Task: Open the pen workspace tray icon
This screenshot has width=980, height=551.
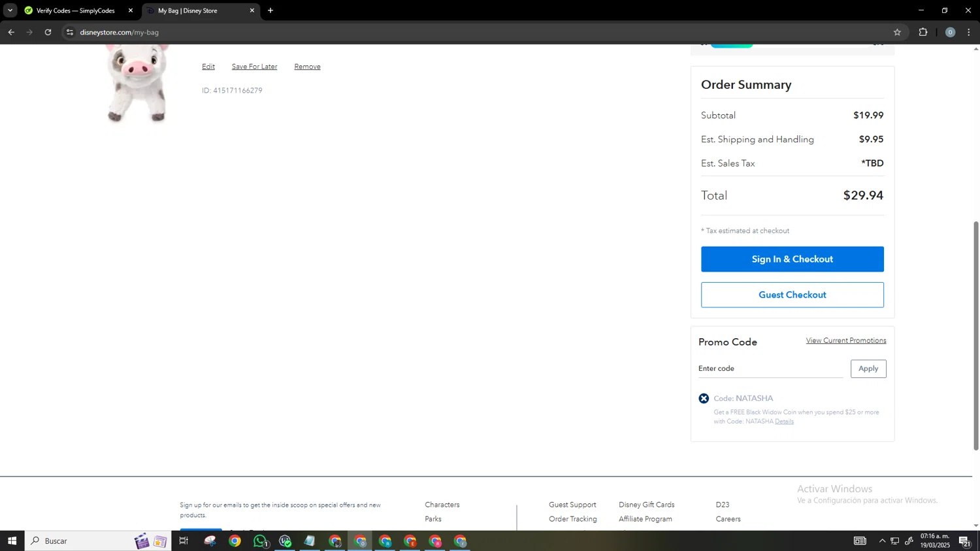Action: pos(909,541)
